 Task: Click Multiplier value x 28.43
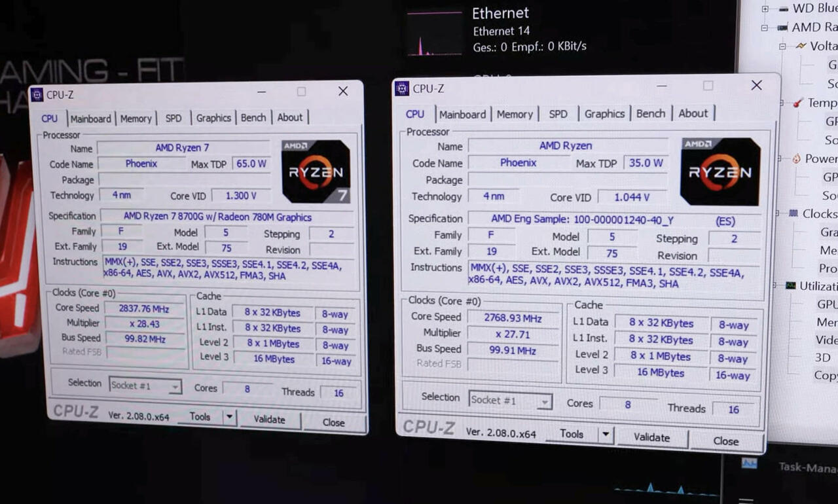(x=143, y=323)
